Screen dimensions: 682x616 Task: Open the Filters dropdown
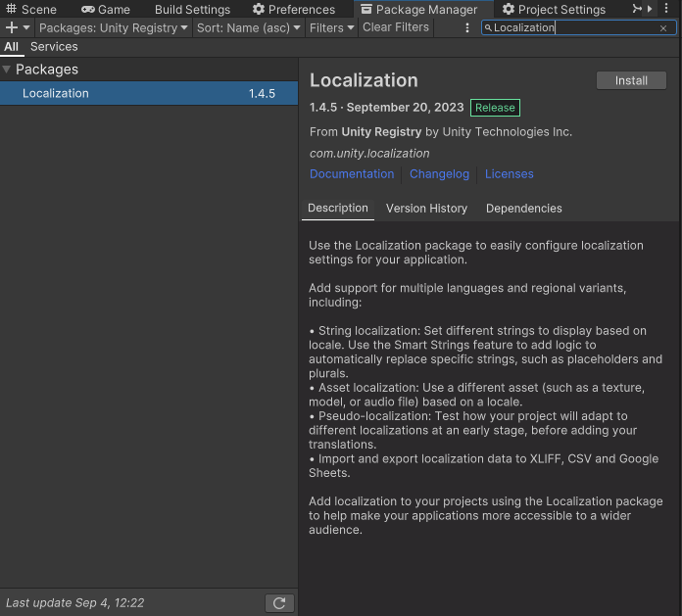click(x=331, y=27)
